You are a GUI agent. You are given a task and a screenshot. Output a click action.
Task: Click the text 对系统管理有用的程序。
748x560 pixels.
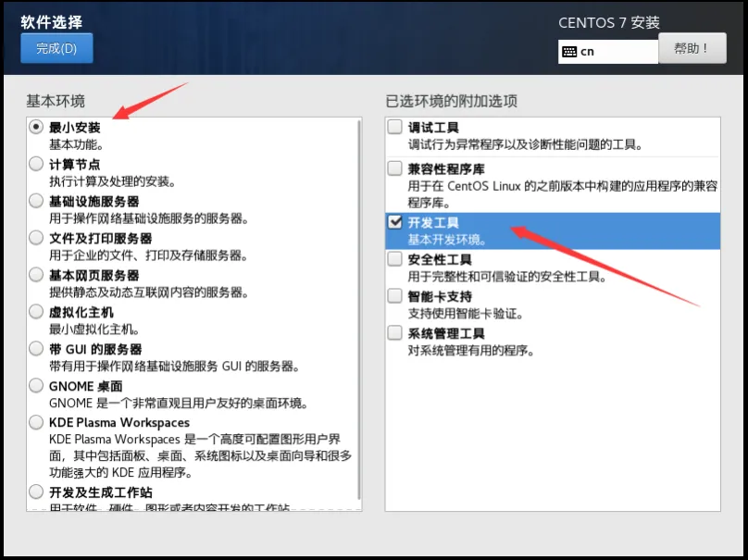[x=471, y=351]
